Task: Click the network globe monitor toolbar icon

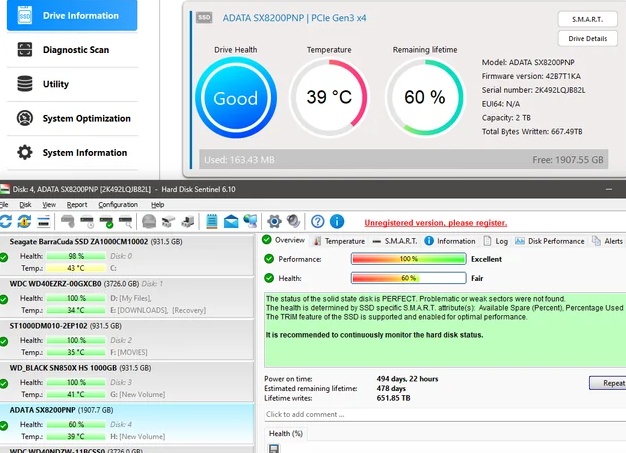Action: point(250,222)
